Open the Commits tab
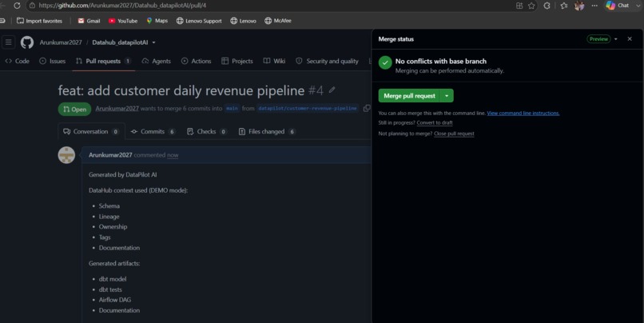Screen dimensions: 644x323 click(x=153, y=131)
